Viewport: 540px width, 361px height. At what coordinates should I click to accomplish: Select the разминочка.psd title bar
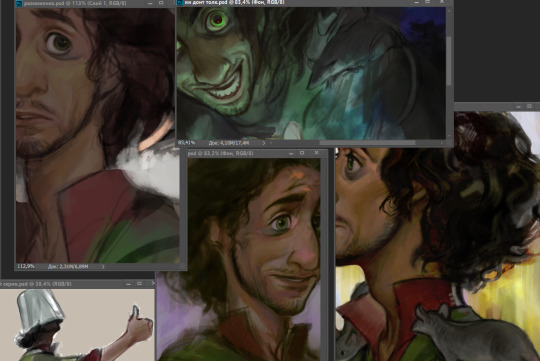95,3
